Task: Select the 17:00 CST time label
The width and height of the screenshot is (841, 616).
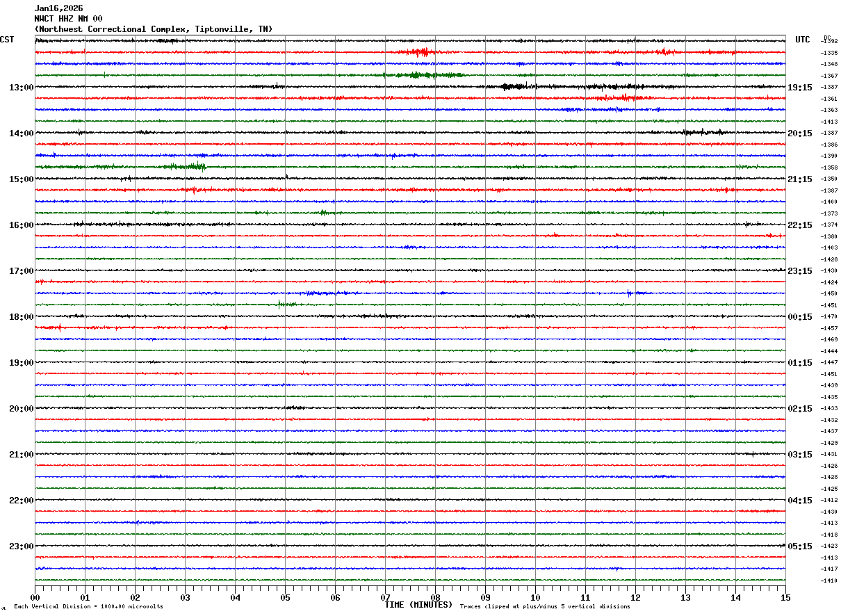Action: pyautogui.click(x=21, y=271)
